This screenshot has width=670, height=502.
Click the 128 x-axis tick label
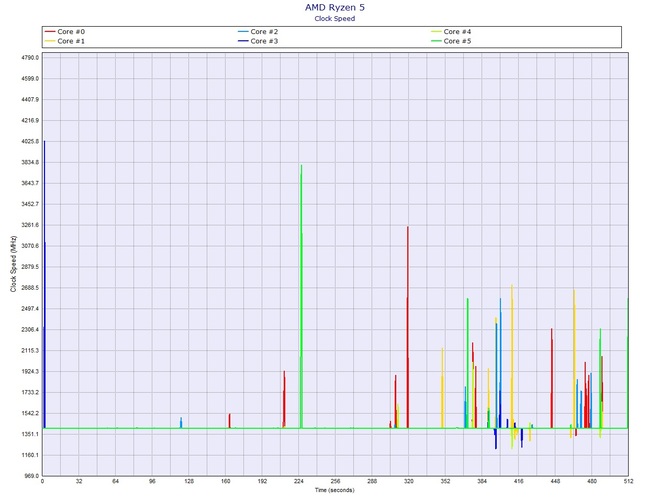[189, 481]
